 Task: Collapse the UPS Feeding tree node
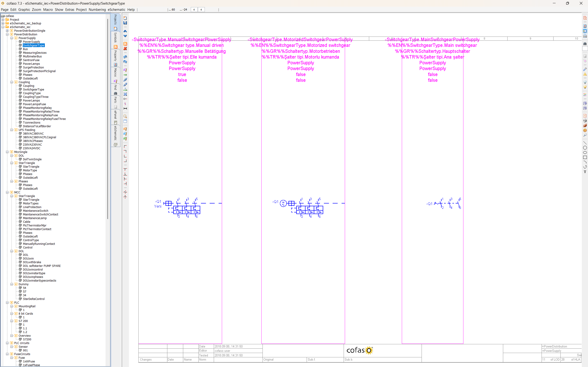11,130
